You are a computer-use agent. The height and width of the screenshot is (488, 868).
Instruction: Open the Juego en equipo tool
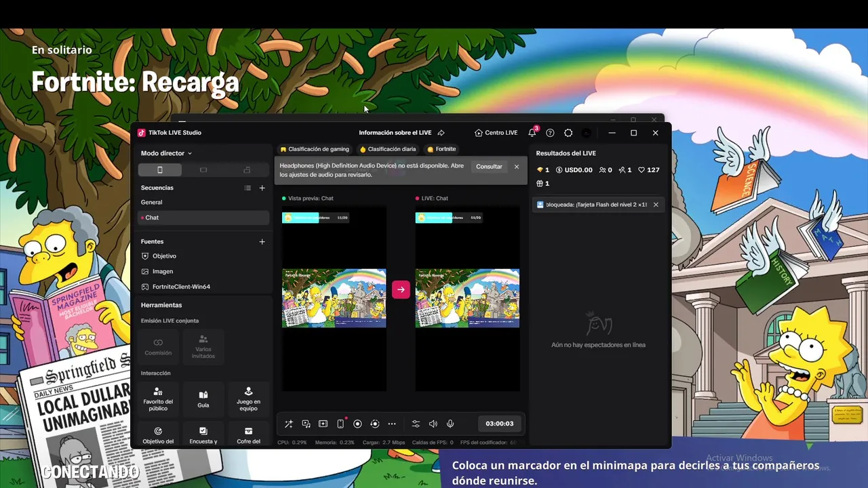click(x=248, y=399)
